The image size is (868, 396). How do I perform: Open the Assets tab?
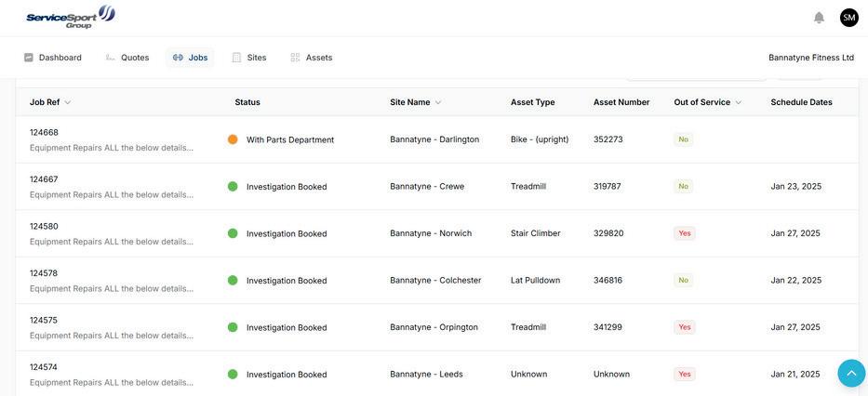(x=311, y=58)
